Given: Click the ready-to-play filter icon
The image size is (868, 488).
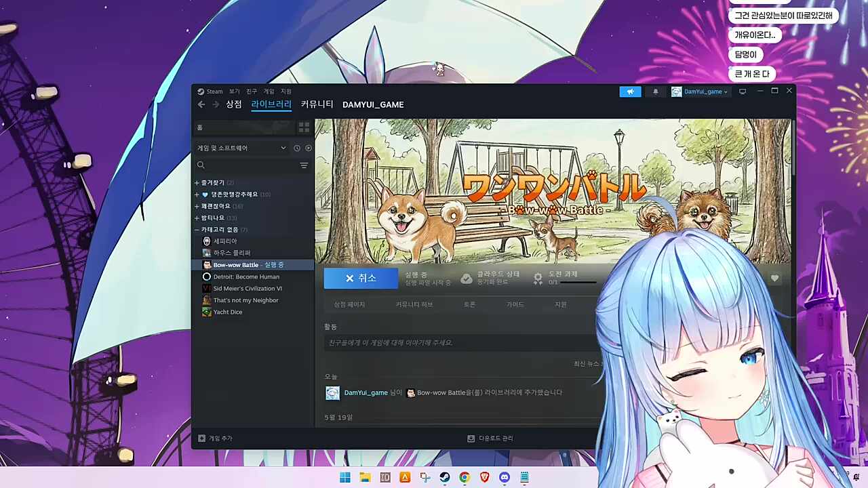Looking at the screenshot, I should (309, 148).
